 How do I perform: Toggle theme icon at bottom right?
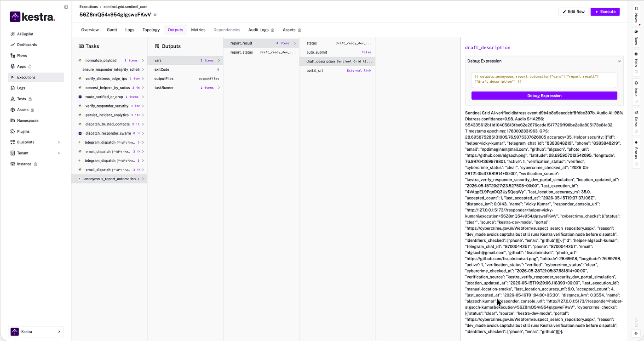636,333
